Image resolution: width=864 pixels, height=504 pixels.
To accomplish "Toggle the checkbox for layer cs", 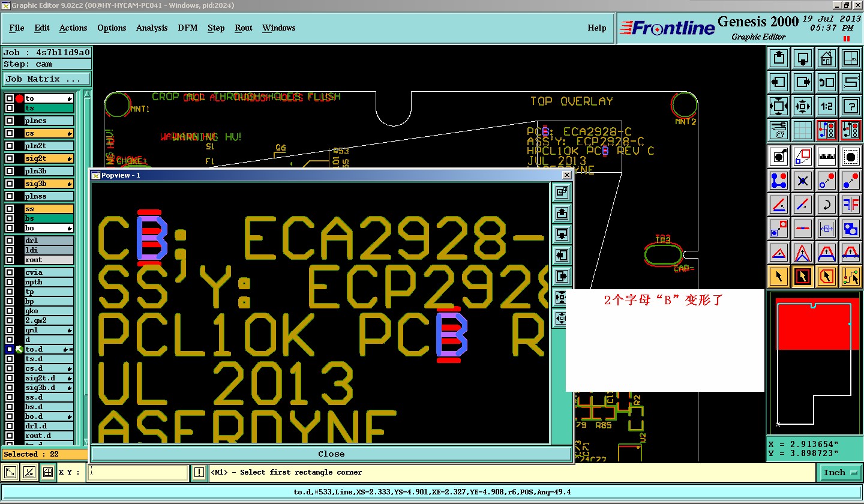I will click(x=10, y=133).
